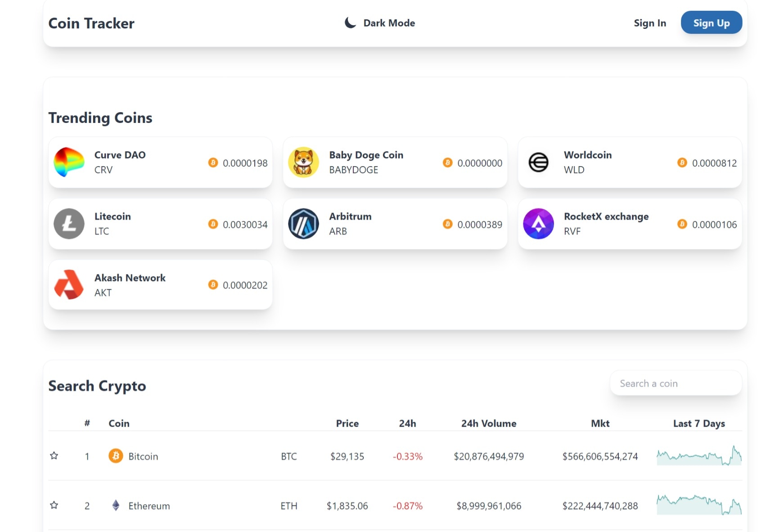
Task: Click the Worldcoin logo icon
Action: [x=538, y=162]
